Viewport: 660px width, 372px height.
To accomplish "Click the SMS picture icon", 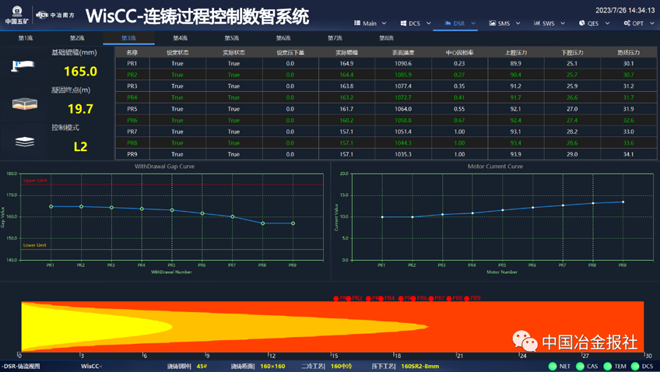I will pyautogui.click(x=492, y=23).
